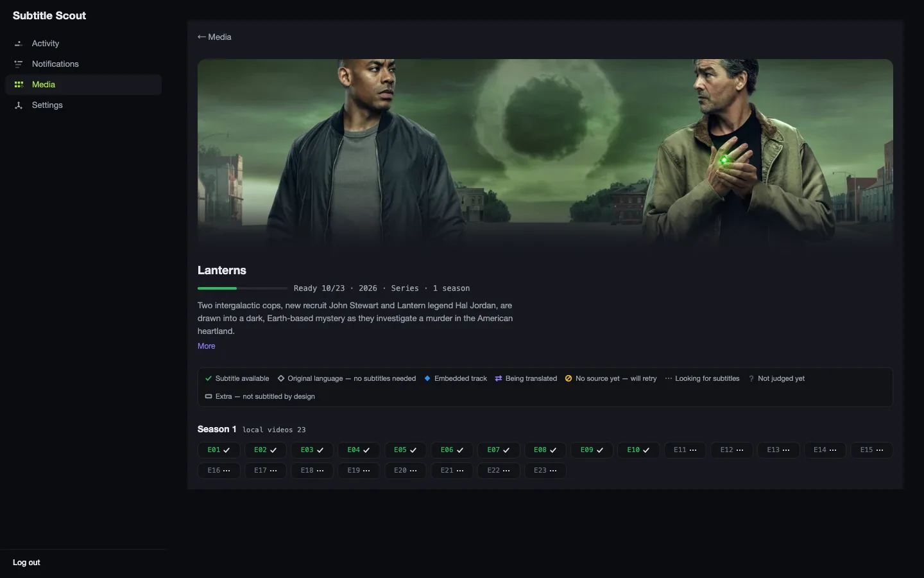The image size is (924, 578).
Task: Select episode E21 chip
Action: (x=452, y=471)
